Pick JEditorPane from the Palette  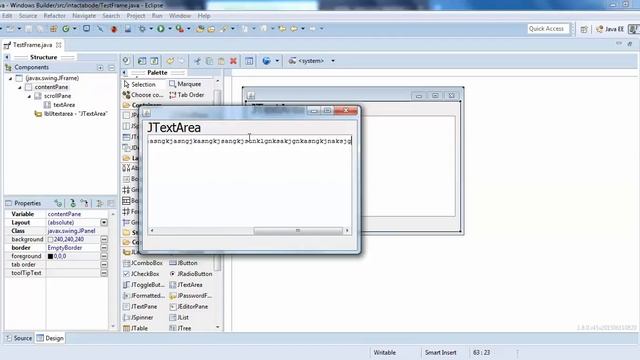coord(189,306)
